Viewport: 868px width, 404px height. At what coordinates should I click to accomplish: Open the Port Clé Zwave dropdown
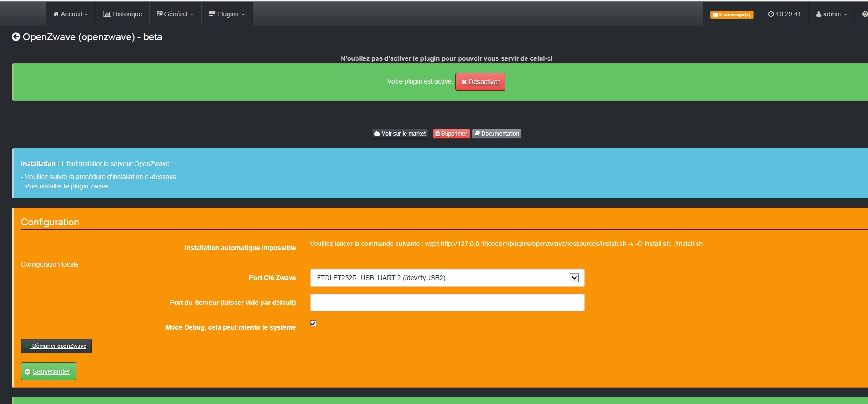[x=448, y=278]
